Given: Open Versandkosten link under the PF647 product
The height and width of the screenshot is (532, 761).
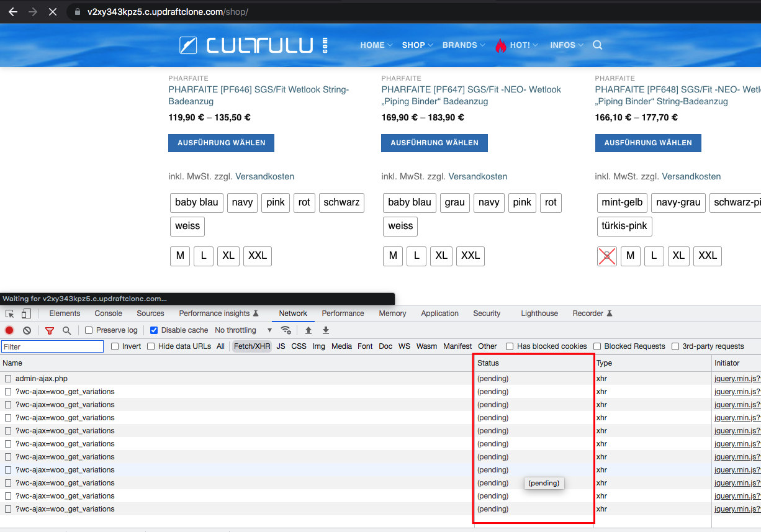Looking at the screenshot, I should click(x=478, y=176).
